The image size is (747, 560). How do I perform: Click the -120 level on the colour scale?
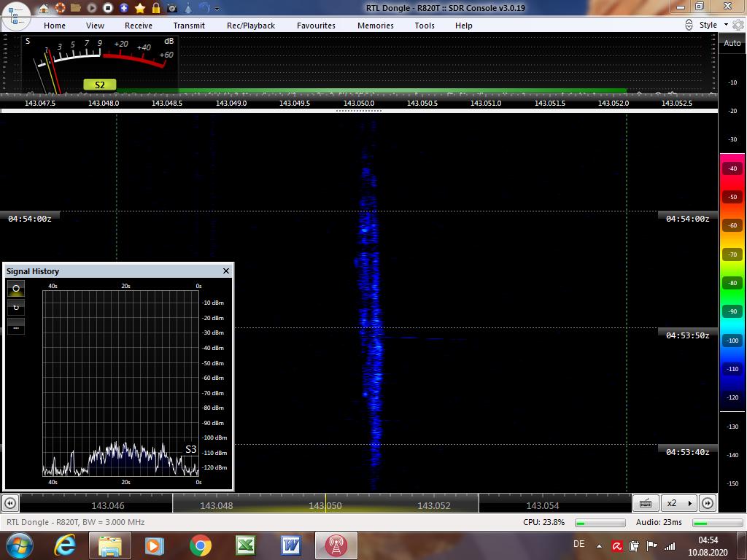(x=732, y=397)
